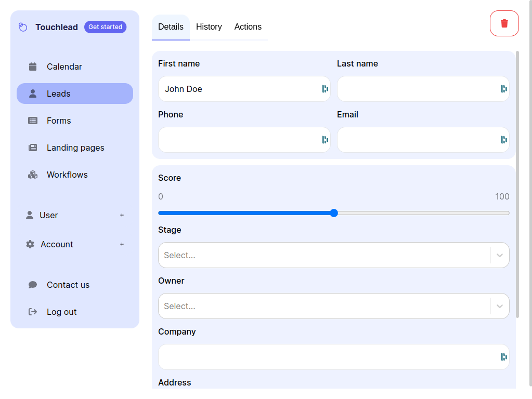Expand the User menu plus sign
Viewport: 532px width, 399px height.
coord(122,215)
